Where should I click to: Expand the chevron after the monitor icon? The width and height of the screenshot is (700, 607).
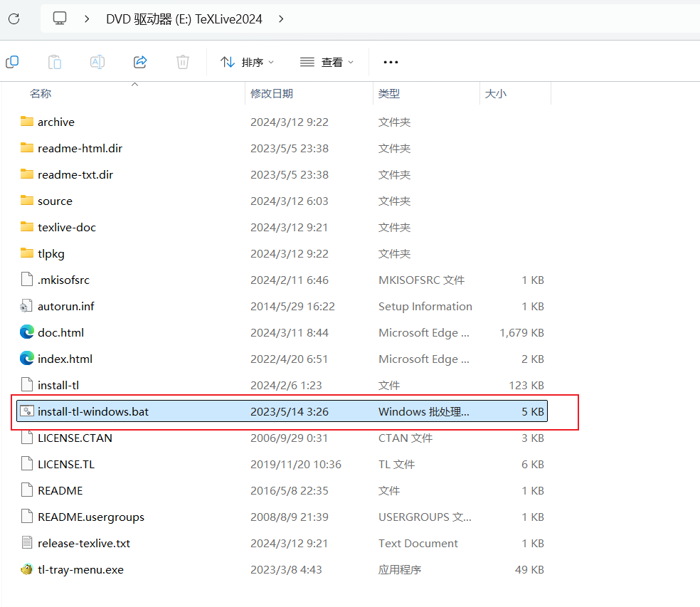pos(87,19)
